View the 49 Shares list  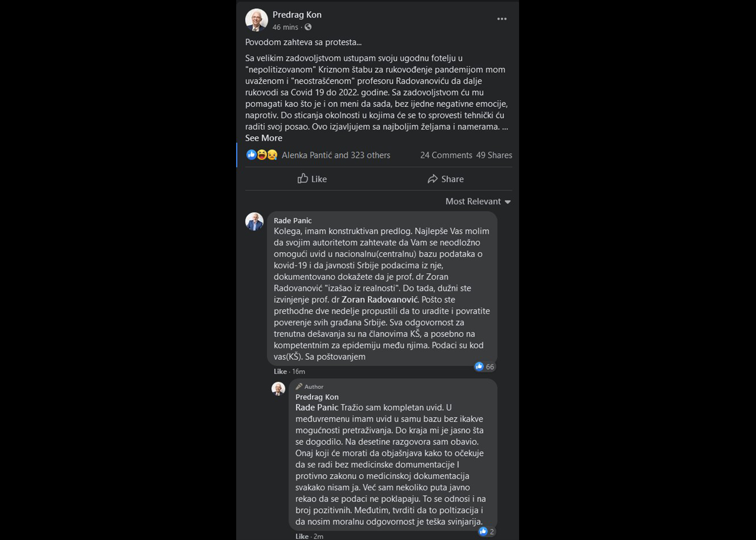point(494,155)
